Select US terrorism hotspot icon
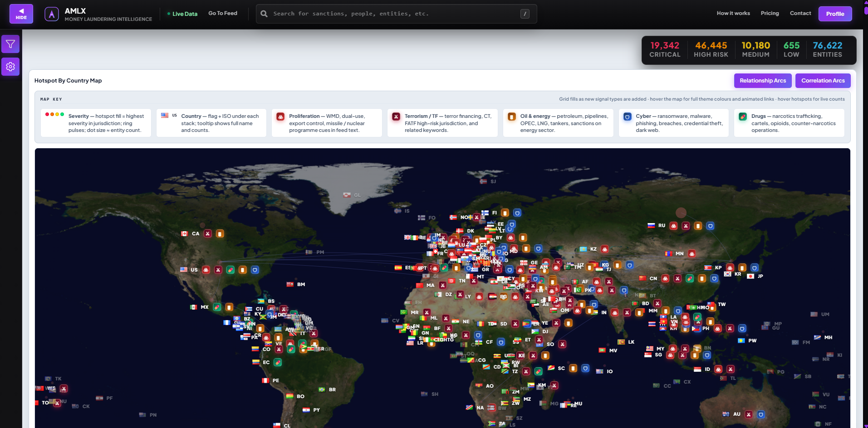Viewport: 868px width, 428px height. pyautogui.click(x=218, y=270)
